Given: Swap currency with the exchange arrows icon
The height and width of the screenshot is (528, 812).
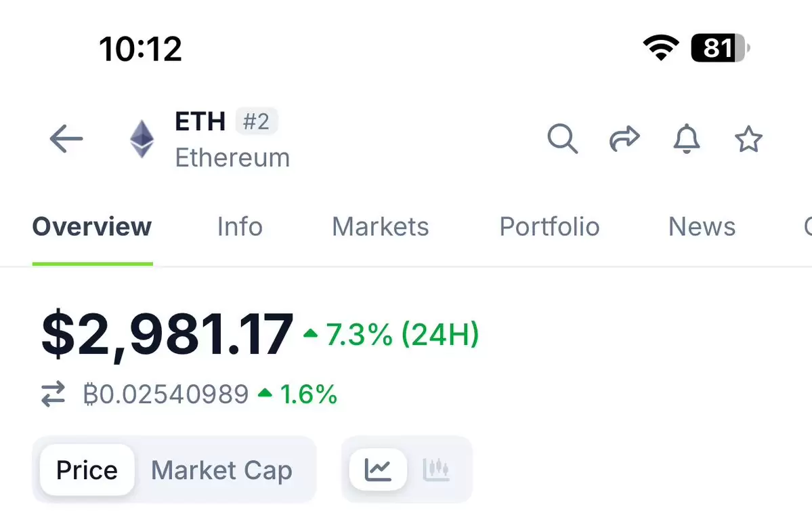Looking at the screenshot, I should pos(54,394).
